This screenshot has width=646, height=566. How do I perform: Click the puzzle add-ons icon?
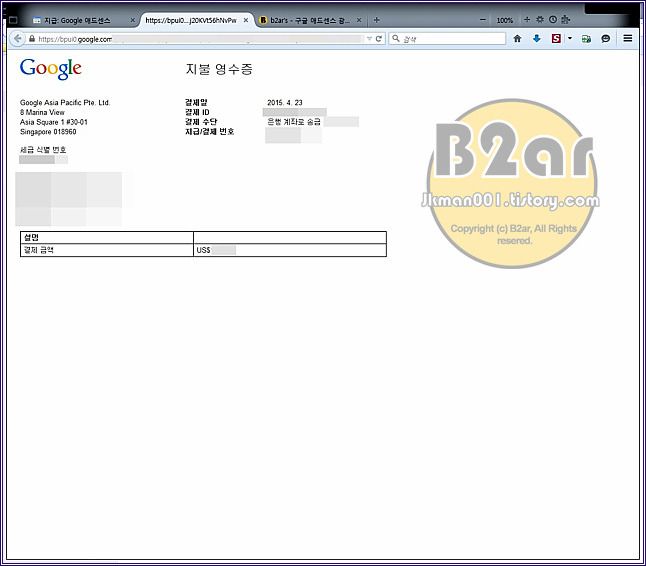pyautogui.click(x=565, y=19)
